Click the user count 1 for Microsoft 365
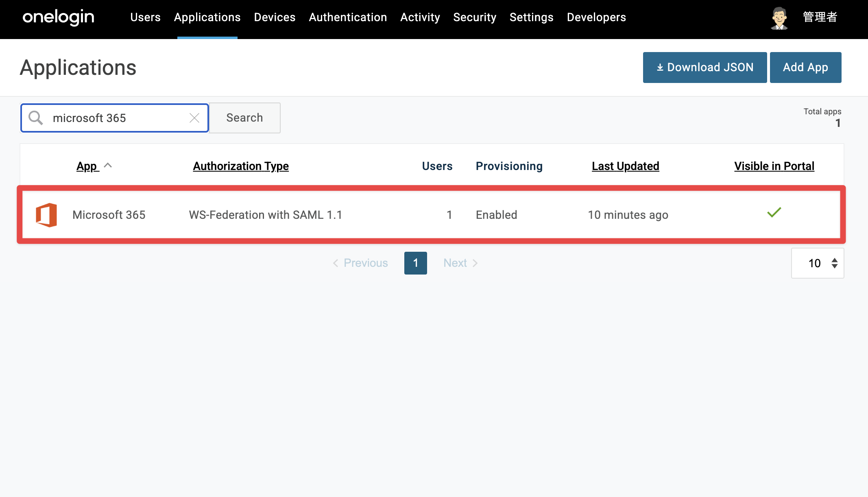 click(x=449, y=215)
